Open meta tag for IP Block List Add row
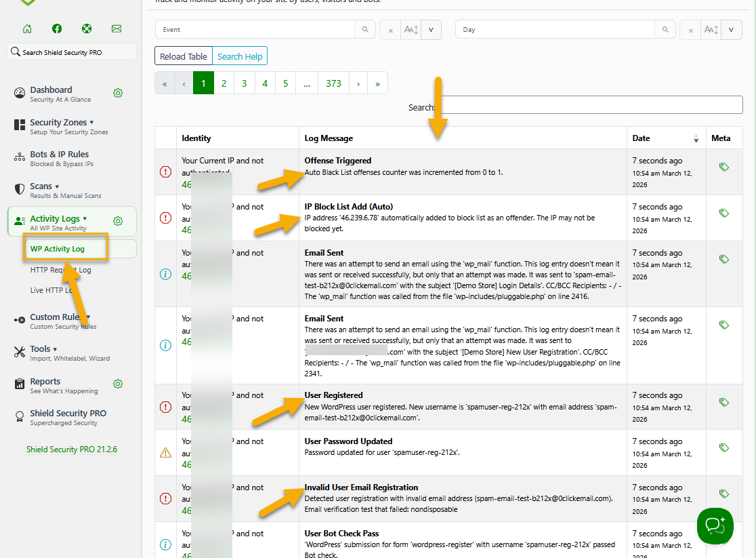The height and width of the screenshot is (558, 756). point(723,213)
